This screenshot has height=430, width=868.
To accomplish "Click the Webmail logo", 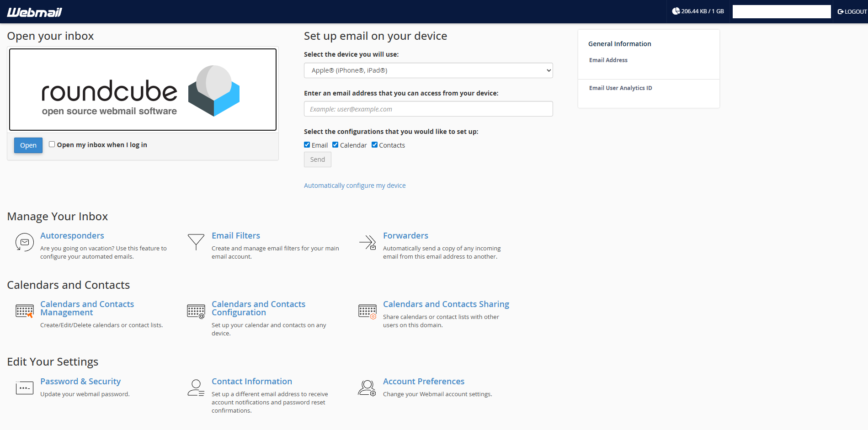I will point(34,12).
